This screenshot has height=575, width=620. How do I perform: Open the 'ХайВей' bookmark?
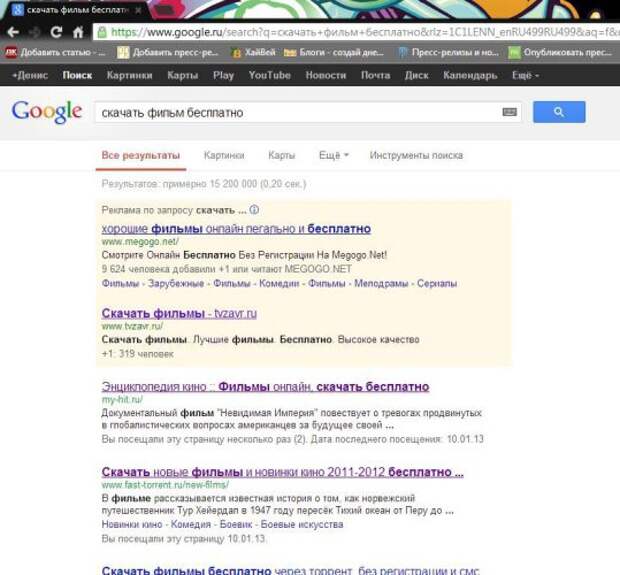tap(253, 52)
